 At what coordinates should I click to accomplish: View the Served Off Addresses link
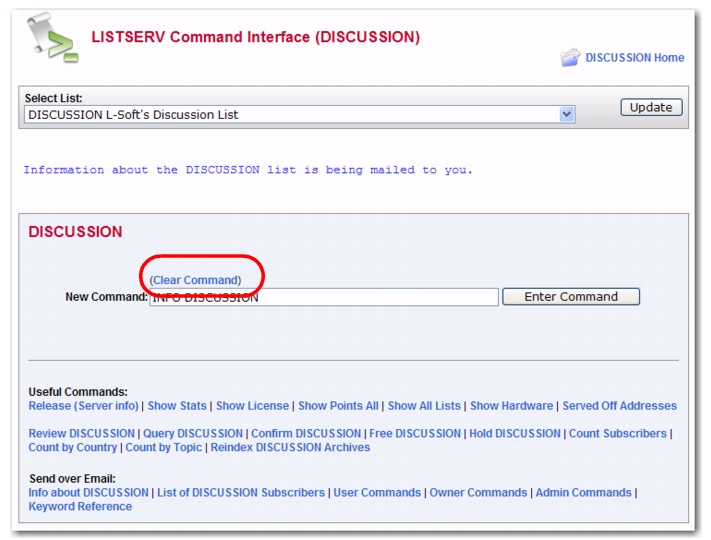(619, 406)
